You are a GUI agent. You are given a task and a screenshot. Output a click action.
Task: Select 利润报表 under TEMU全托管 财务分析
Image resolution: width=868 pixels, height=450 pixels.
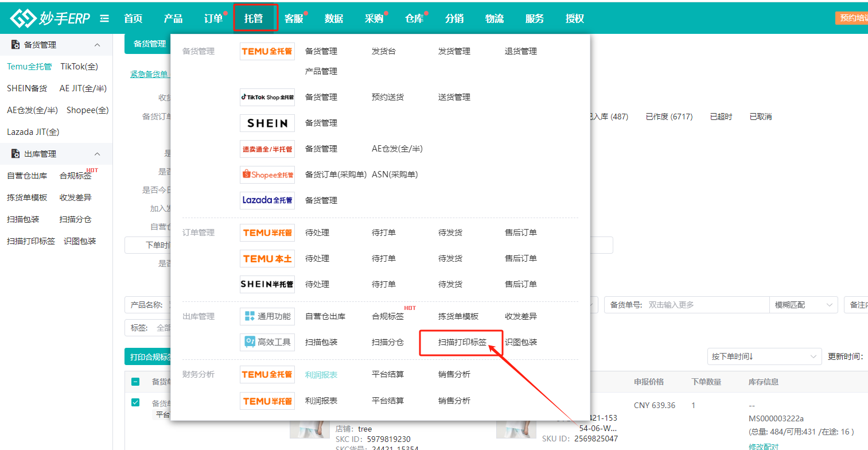pos(321,374)
